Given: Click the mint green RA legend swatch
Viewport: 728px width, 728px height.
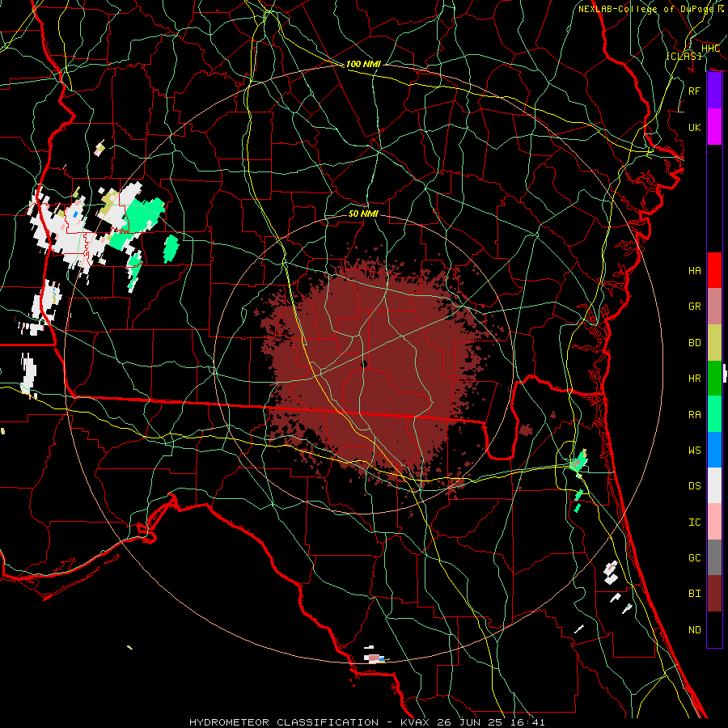Looking at the screenshot, I should pyautogui.click(x=714, y=414).
